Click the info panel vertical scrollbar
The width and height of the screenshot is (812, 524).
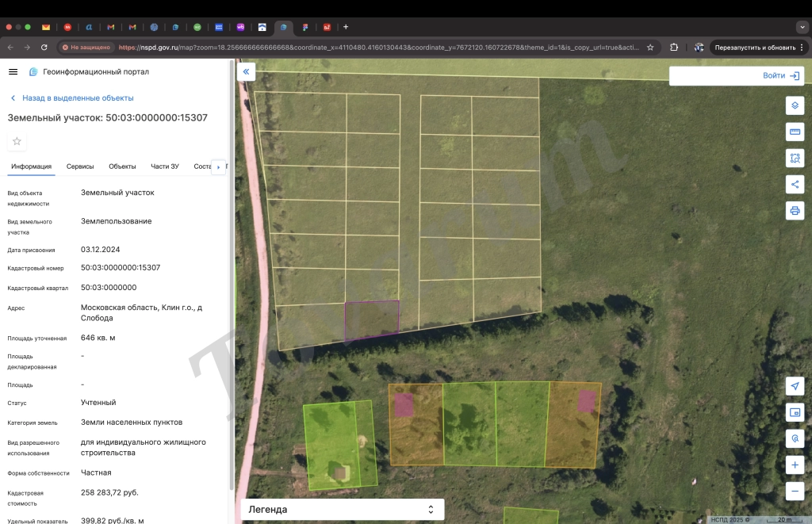tap(232, 274)
